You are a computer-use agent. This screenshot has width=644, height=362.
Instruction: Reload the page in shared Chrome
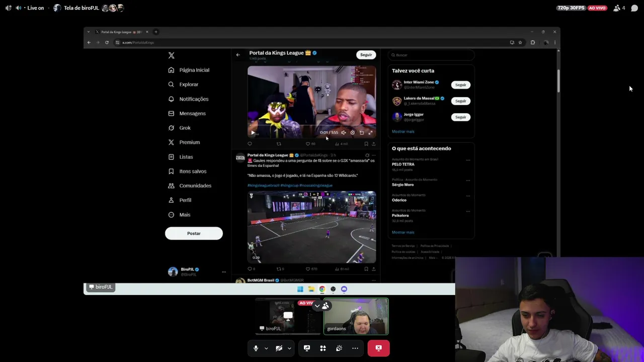click(107, 42)
